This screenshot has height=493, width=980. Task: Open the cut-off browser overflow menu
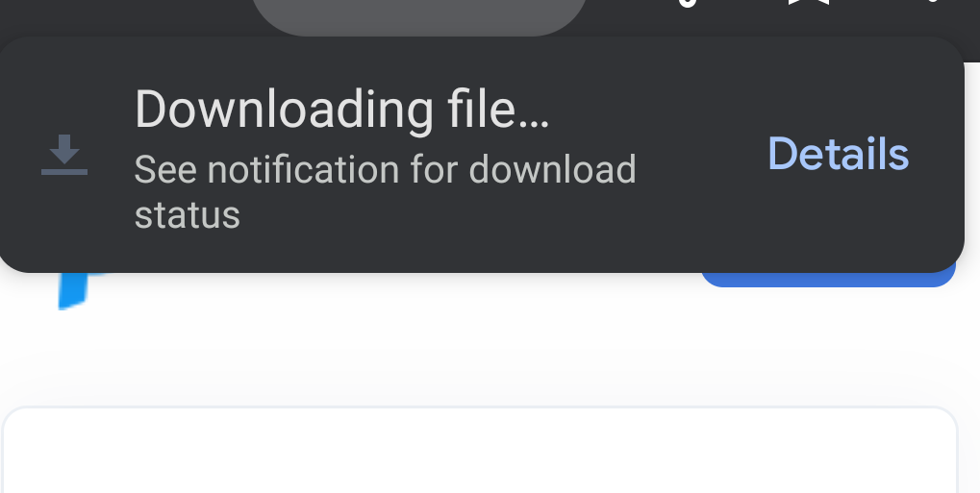tap(931, 1)
